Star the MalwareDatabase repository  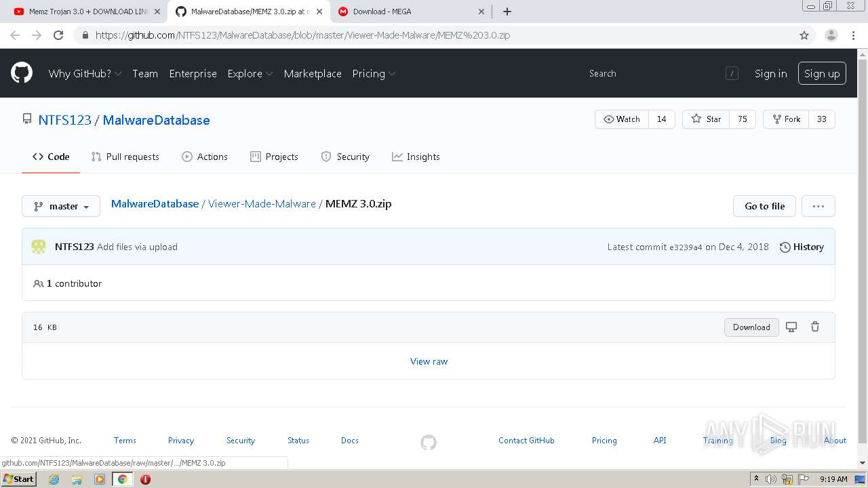706,119
